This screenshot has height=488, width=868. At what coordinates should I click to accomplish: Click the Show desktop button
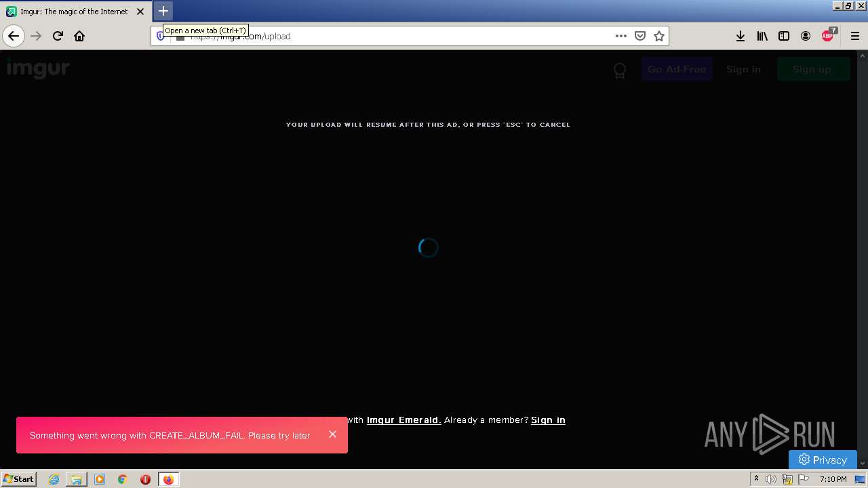pos(860,479)
